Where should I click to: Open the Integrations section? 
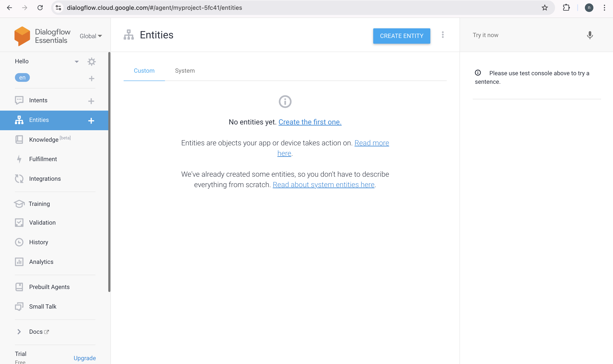tap(45, 179)
